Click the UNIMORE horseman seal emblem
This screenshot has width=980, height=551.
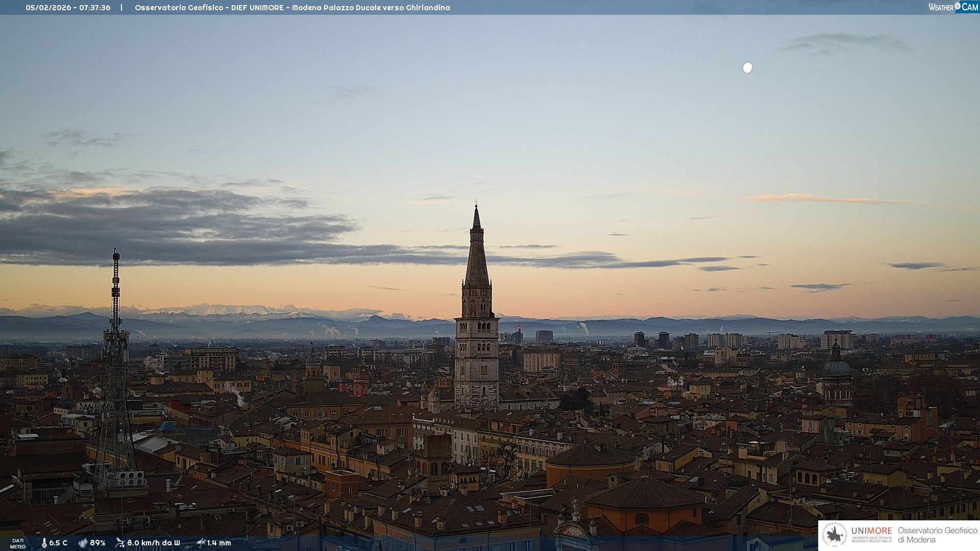point(835,535)
